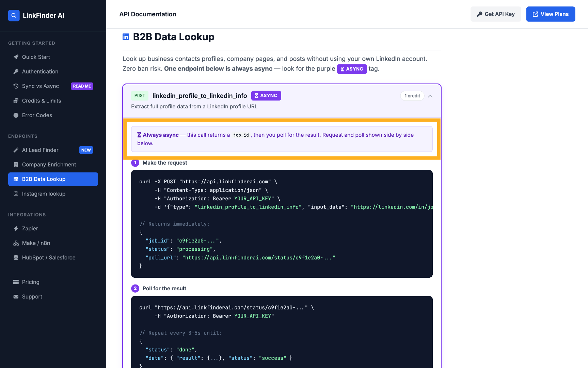Click the Quick Start rocket icon

tap(16, 57)
